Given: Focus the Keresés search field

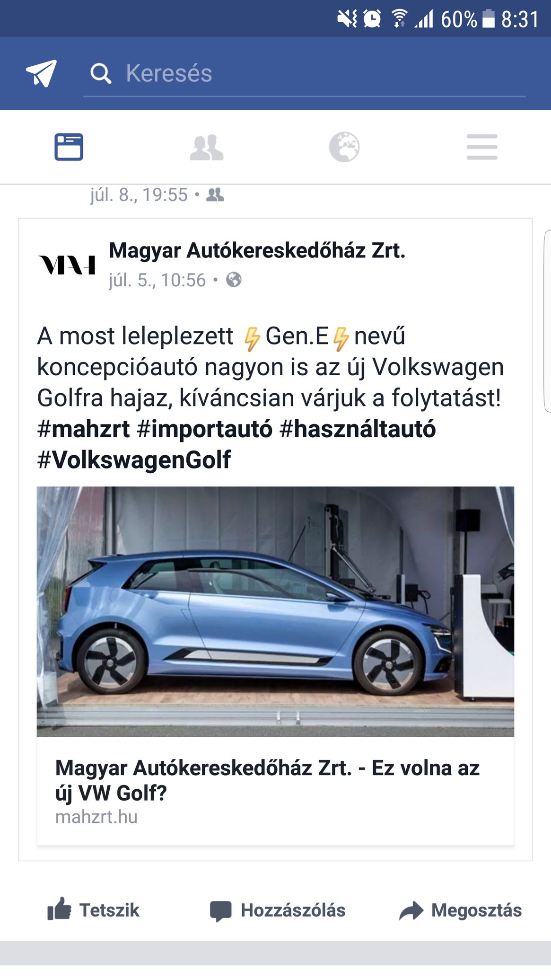Looking at the screenshot, I should pyautogui.click(x=305, y=74).
